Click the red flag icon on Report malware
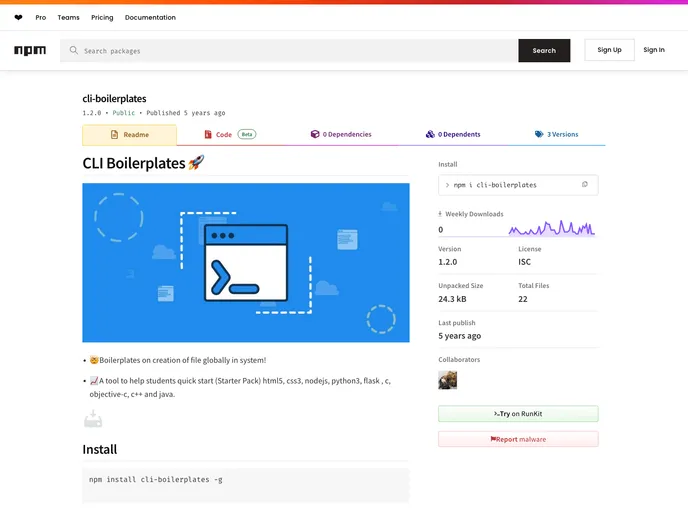Image resolution: width=688 pixels, height=512 pixels. [493, 439]
